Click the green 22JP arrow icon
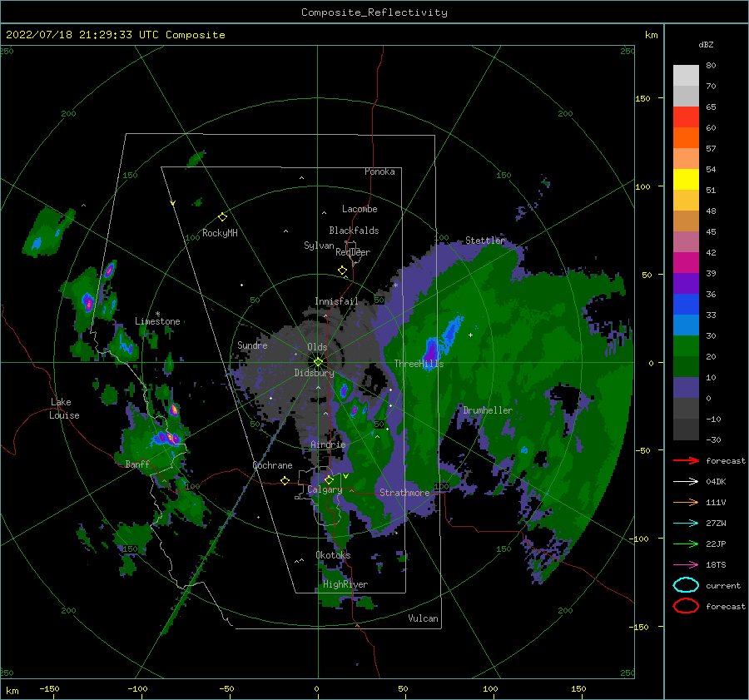Image resolution: width=749 pixels, height=700 pixels. tap(686, 544)
